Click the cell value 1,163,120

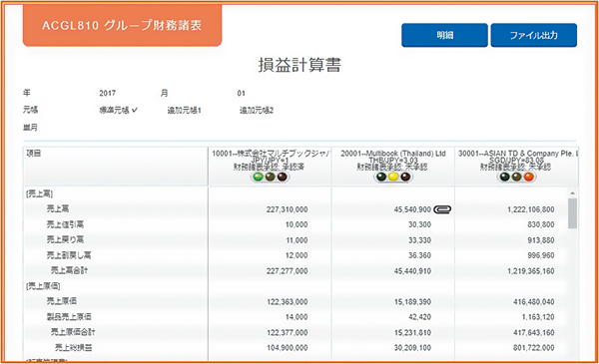tap(538, 317)
